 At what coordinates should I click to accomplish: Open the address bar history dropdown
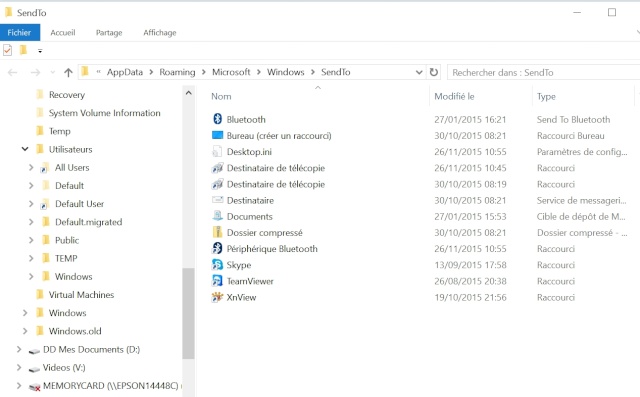point(419,72)
